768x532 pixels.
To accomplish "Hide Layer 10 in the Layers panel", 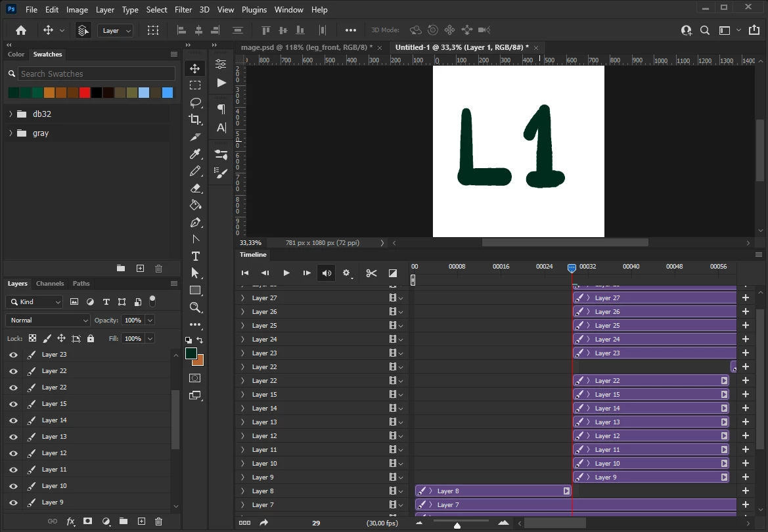I will [13, 486].
